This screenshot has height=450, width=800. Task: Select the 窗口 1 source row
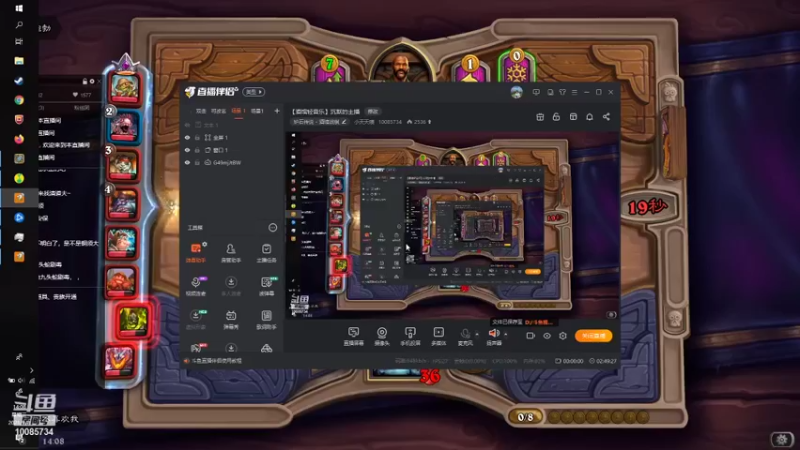coord(232,150)
